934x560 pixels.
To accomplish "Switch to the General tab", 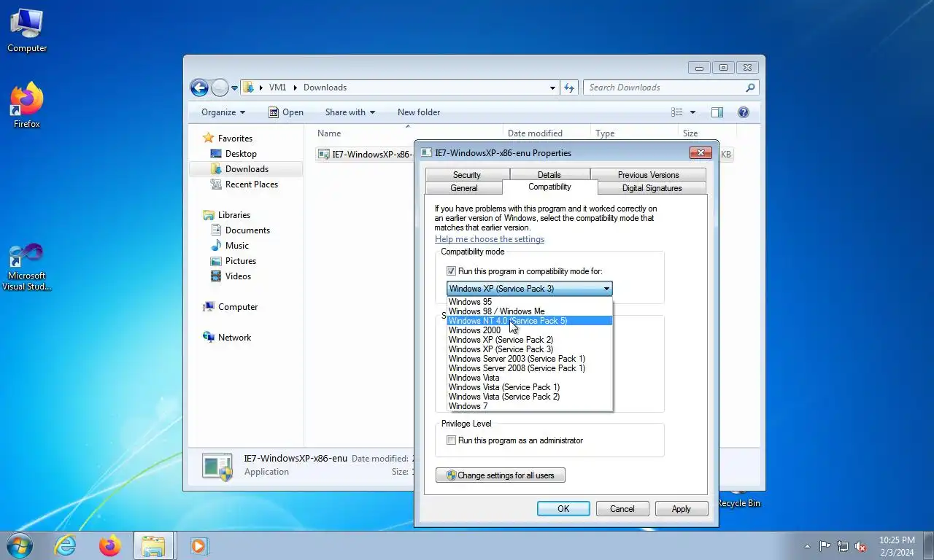I will (463, 188).
